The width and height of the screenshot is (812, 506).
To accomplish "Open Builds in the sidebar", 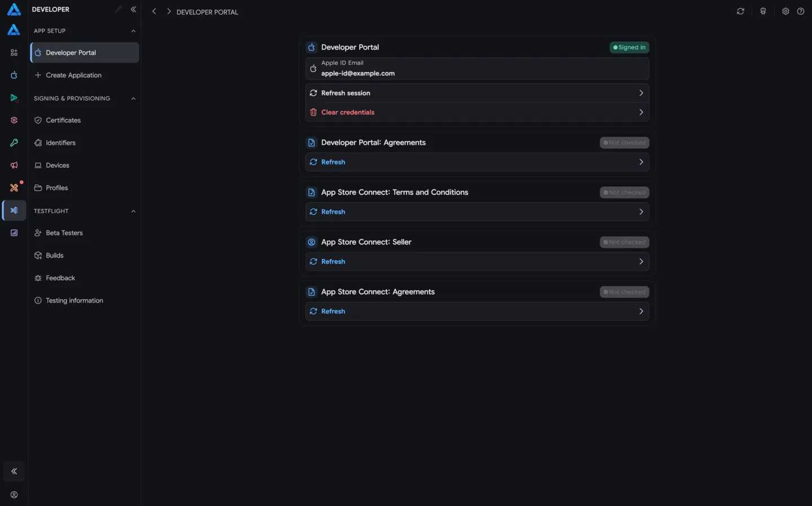I will click(85, 255).
